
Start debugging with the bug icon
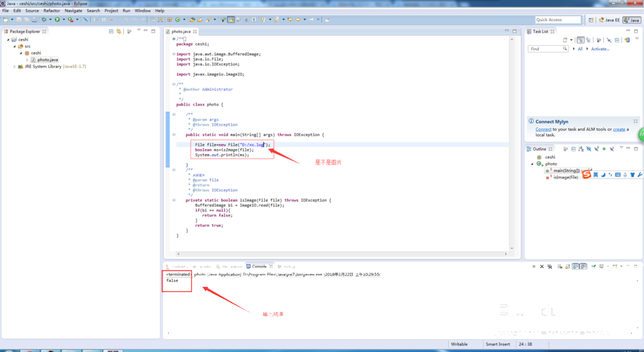coord(44,19)
